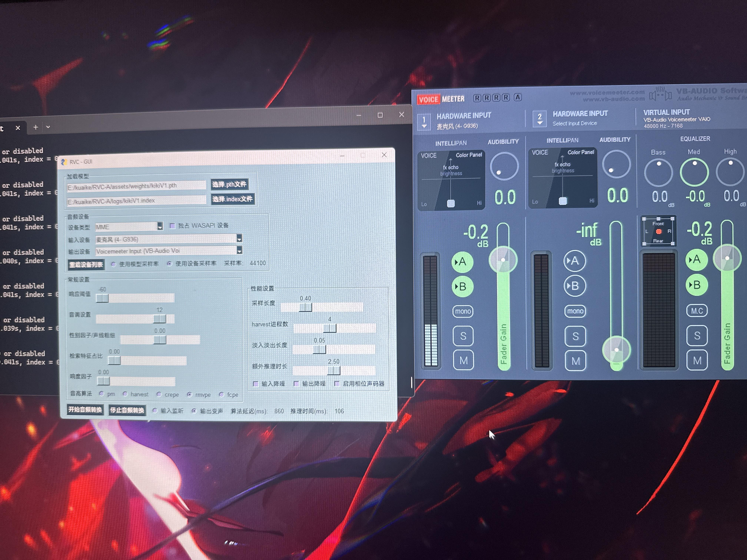The image size is (747, 560).
Task: Solo the Virtual Input strip
Action: (697, 336)
